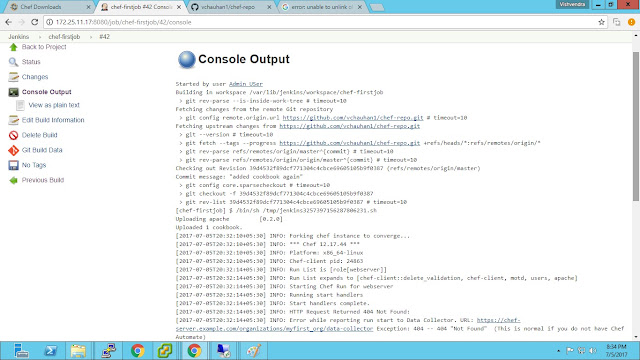The image size is (640, 360).
Task: Open the Changes link in sidebar
Action: pos(35,77)
